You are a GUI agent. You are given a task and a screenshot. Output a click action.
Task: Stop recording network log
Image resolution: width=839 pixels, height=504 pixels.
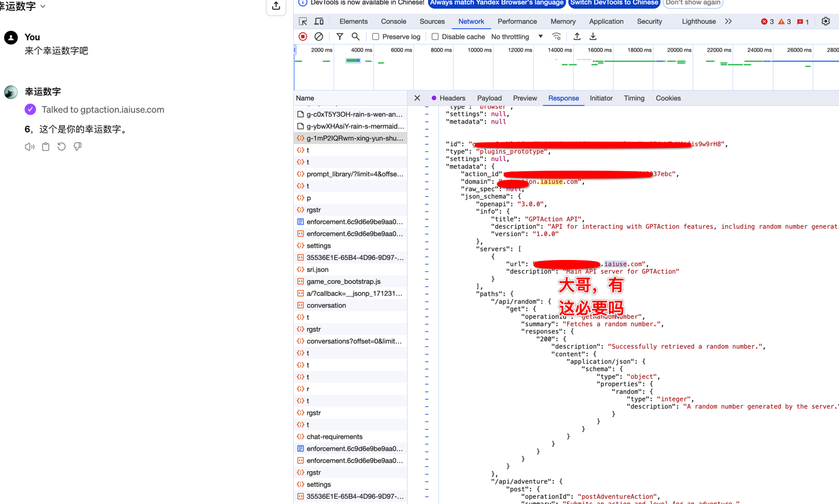[x=303, y=36]
